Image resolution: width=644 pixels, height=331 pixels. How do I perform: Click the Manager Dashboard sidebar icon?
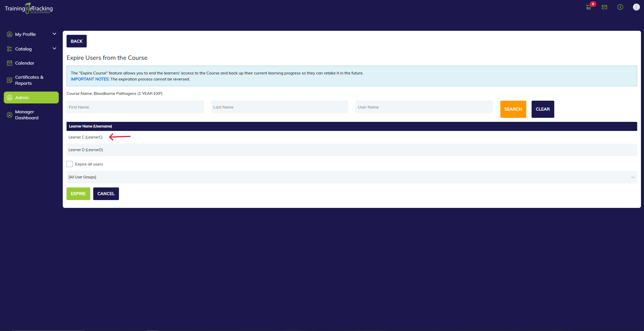click(10, 115)
